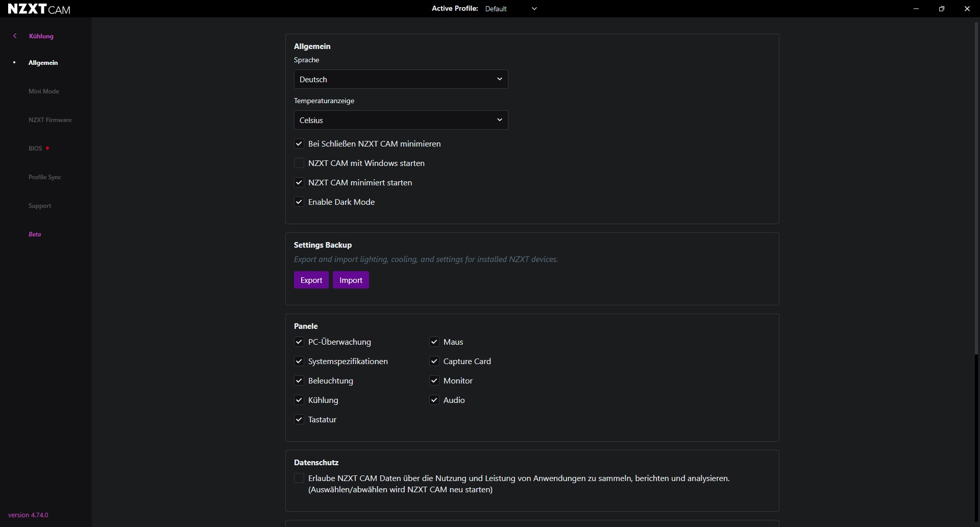Image resolution: width=980 pixels, height=527 pixels.
Task: Click the Export settings button
Action: pos(311,280)
